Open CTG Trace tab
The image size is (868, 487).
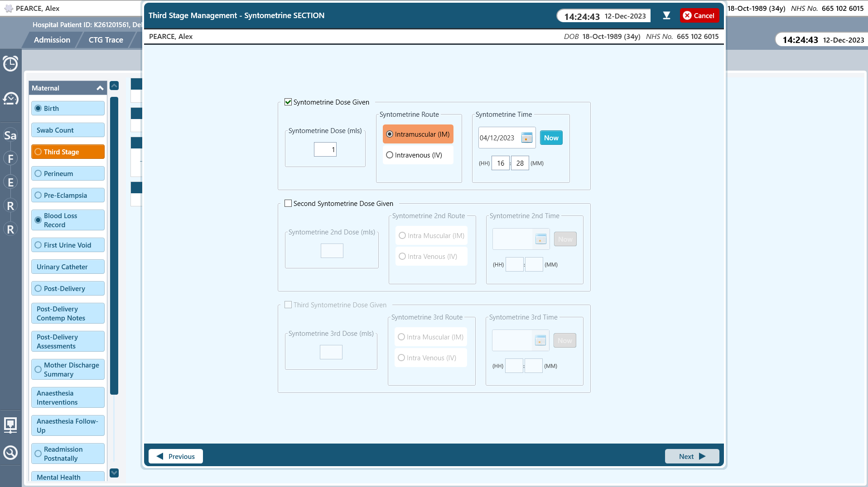coord(106,40)
